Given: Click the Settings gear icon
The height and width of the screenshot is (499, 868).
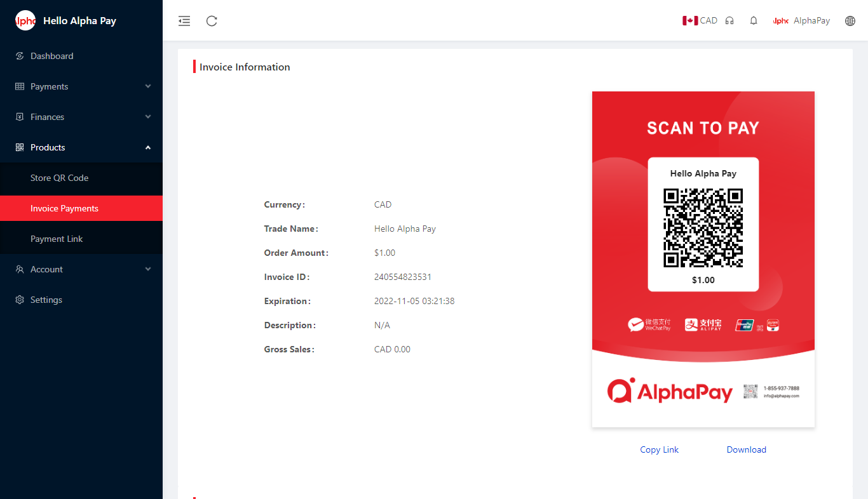Looking at the screenshot, I should point(20,300).
